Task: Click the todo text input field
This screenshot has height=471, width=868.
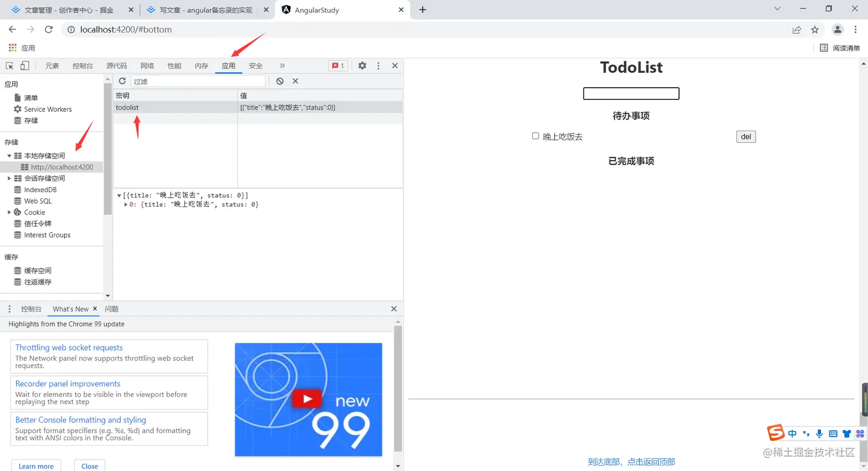Action: (x=631, y=94)
